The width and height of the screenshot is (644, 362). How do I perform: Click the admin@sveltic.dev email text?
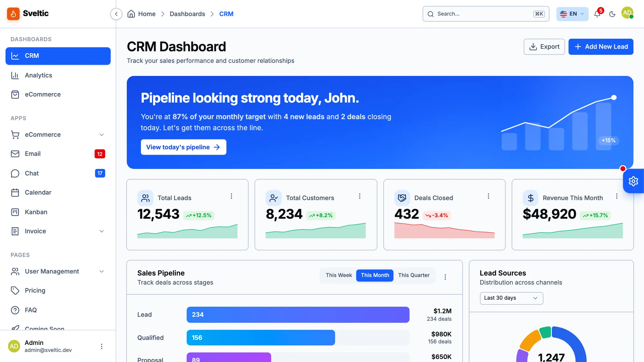(x=48, y=350)
